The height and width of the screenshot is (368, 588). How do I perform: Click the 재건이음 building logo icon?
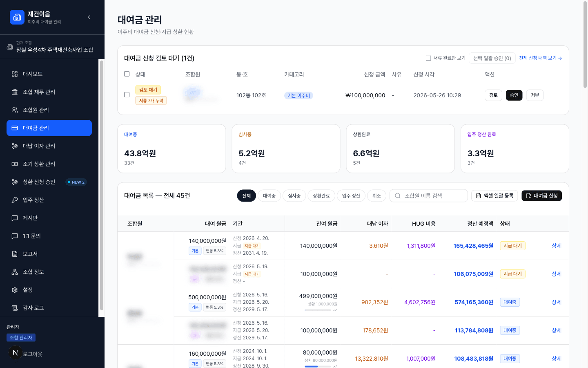[x=17, y=17]
